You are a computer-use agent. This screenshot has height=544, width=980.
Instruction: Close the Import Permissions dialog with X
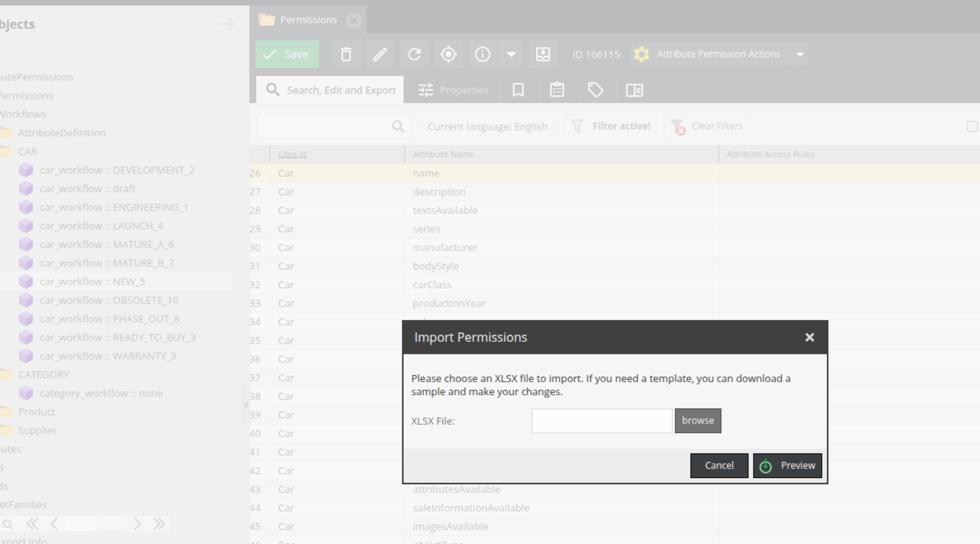[x=809, y=337]
